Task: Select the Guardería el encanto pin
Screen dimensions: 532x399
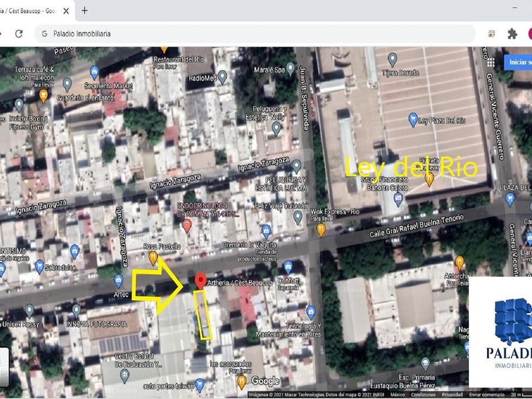Action: [x=67, y=84]
